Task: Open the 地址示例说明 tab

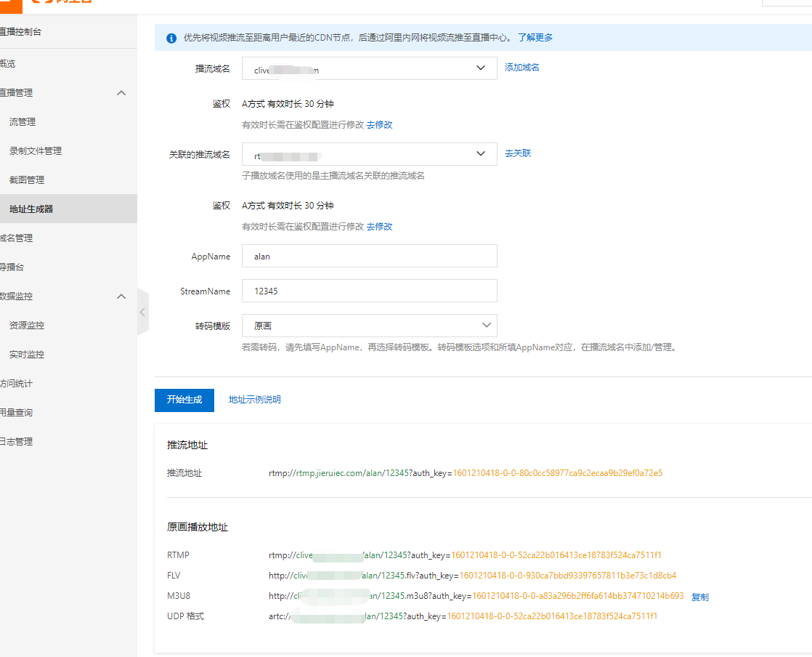Action: coord(253,399)
